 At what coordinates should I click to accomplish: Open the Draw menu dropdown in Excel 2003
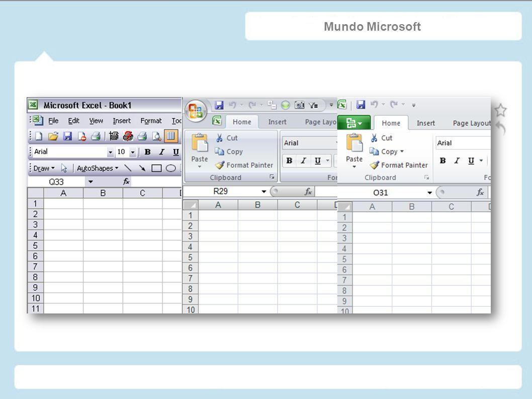pos(44,168)
